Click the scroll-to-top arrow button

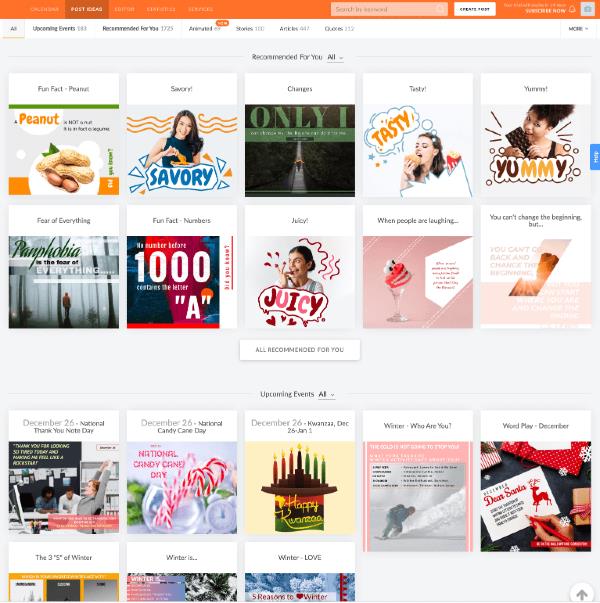581,594
